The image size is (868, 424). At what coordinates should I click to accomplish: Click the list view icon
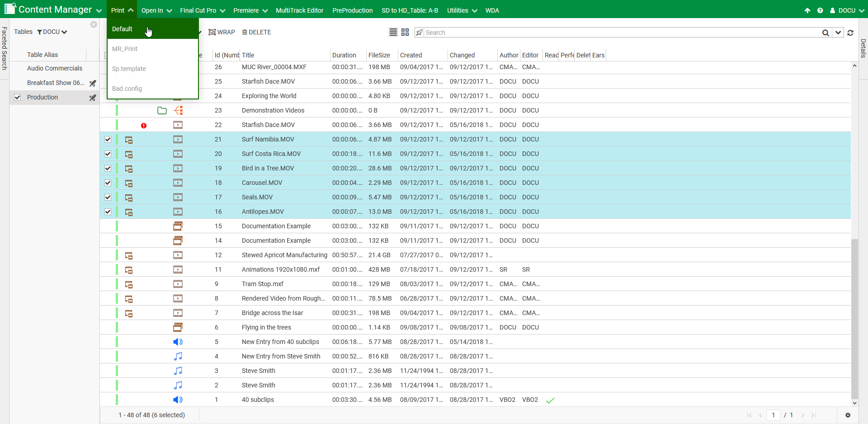click(393, 32)
